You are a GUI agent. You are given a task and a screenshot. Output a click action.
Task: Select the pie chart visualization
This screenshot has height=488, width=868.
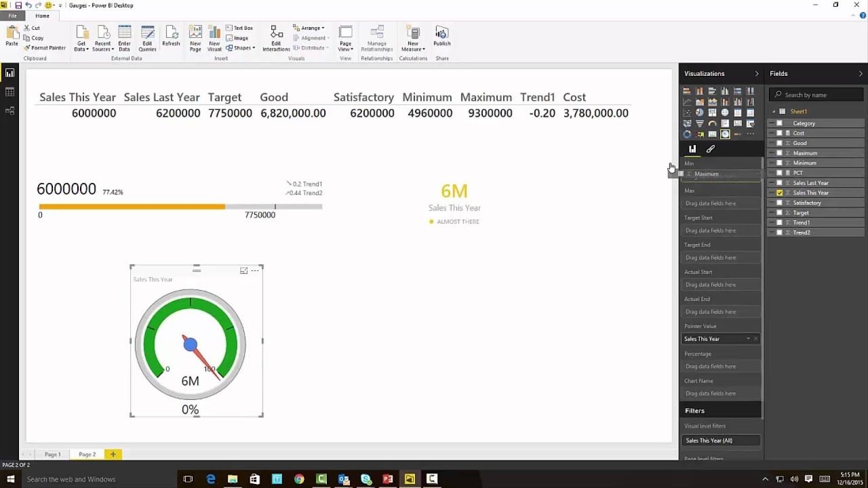tap(699, 113)
